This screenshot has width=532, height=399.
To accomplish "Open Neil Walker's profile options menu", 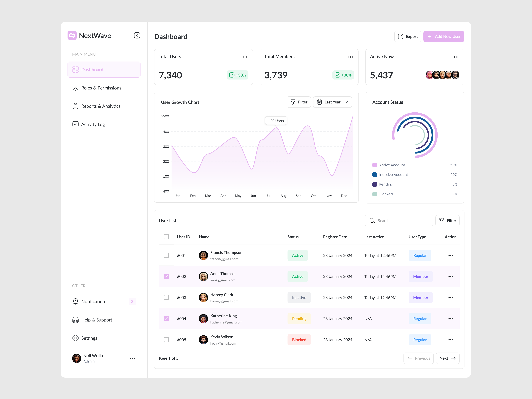I will pyautogui.click(x=133, y=358).
